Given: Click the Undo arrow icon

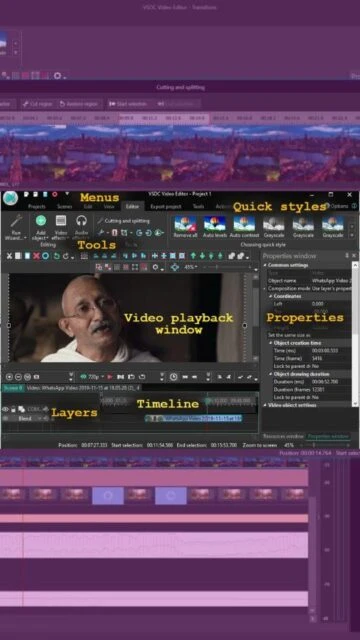Looking at the screenshot, I should pyautogui.click(x=57, y=256).
